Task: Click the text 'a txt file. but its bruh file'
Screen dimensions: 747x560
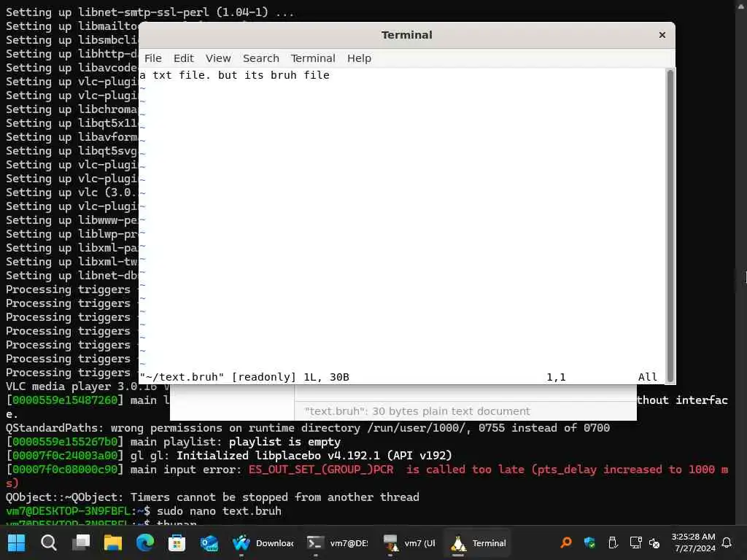Action: coord(234,75)
